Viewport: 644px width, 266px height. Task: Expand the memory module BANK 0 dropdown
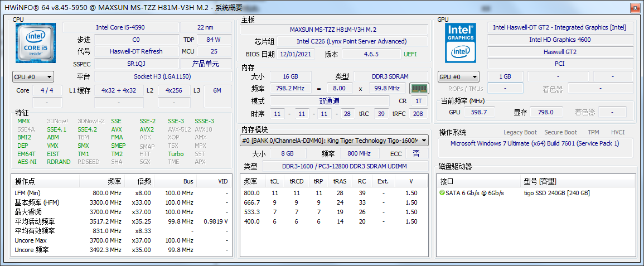click(335, 141)
